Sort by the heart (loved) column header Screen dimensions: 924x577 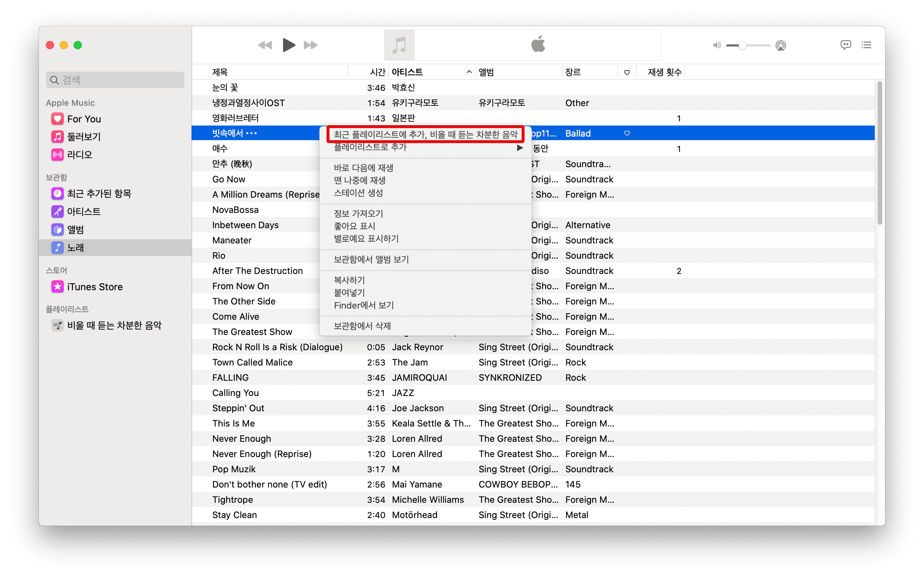[627, 72]
